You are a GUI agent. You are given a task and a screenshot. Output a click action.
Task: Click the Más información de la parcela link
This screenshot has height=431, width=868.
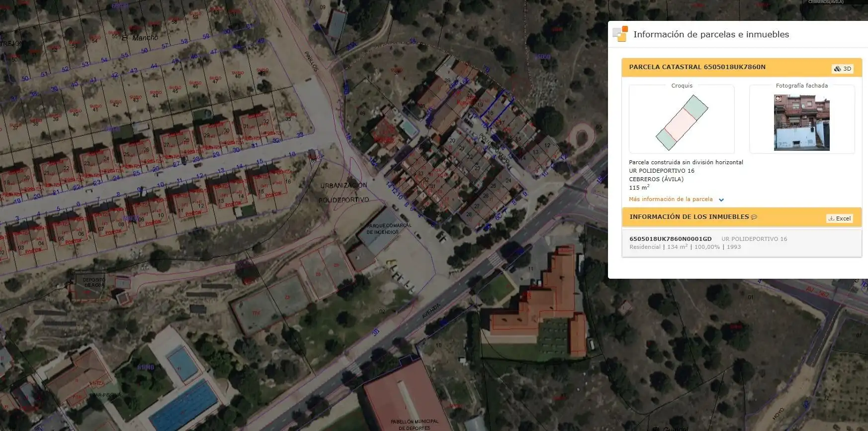pyautogui.click(x=671, y=199)
